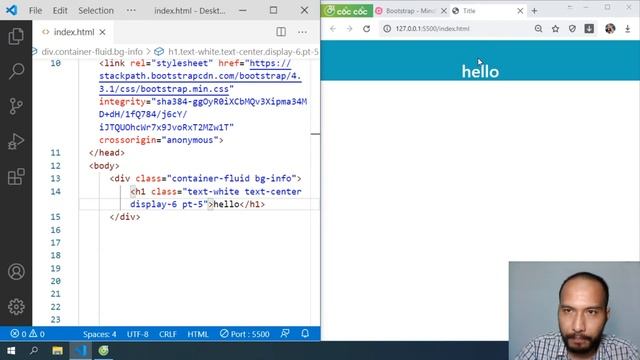Change indentation via Spaces: 4

click(x=100, y=334)
